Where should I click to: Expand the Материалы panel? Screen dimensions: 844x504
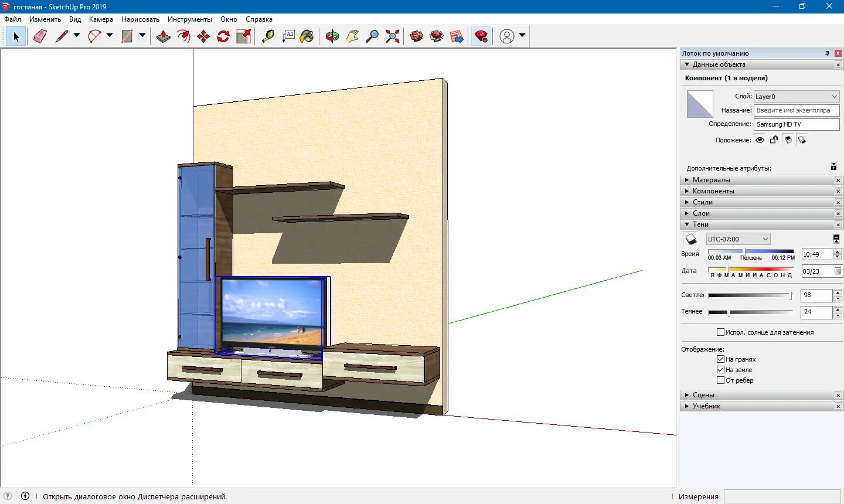761,180
